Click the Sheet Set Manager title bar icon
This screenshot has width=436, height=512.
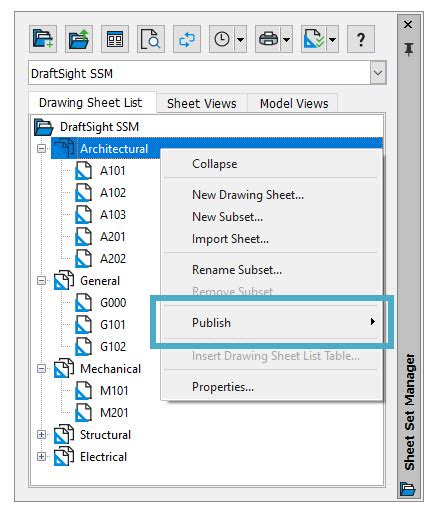(x=408, y=489)
